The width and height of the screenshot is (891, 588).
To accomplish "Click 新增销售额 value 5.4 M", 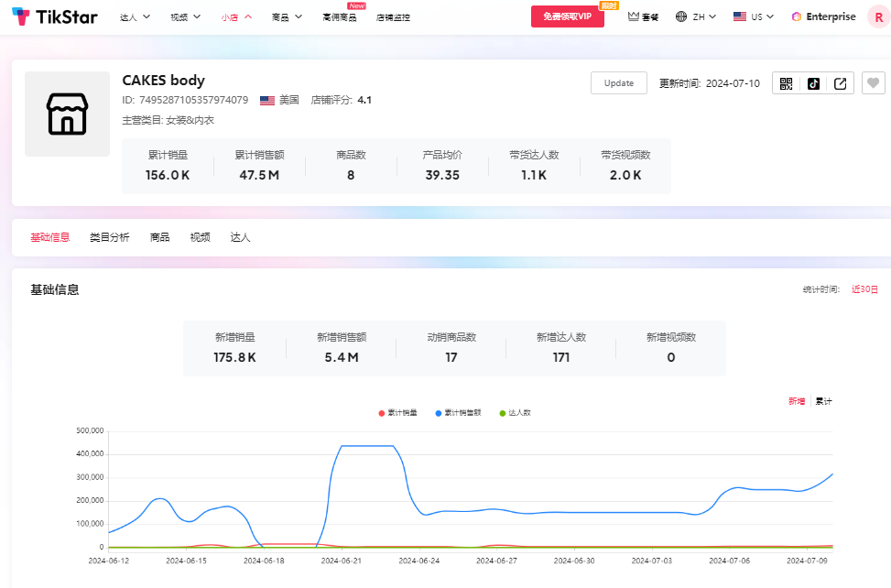I will (x=342, y=357).
